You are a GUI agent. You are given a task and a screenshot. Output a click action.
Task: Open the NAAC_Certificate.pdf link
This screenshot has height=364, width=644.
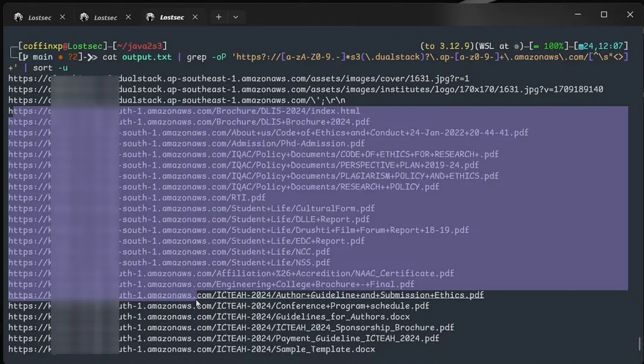[231, 274]
